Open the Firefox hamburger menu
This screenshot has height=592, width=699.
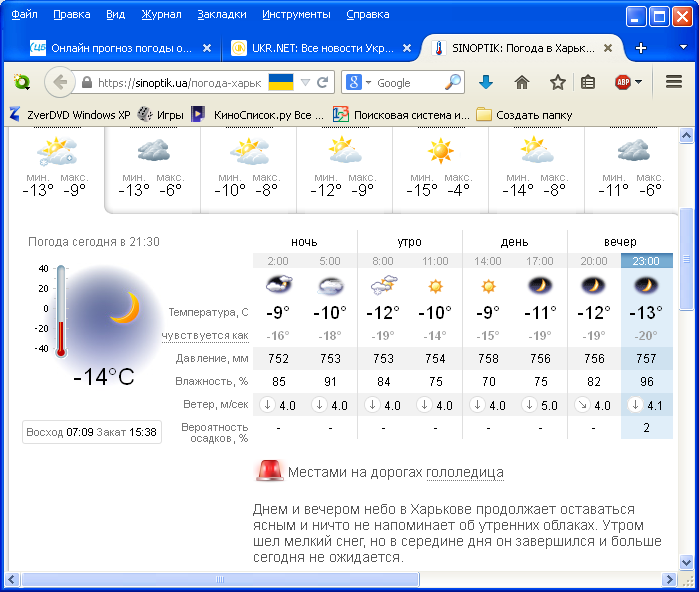point(674,82)
